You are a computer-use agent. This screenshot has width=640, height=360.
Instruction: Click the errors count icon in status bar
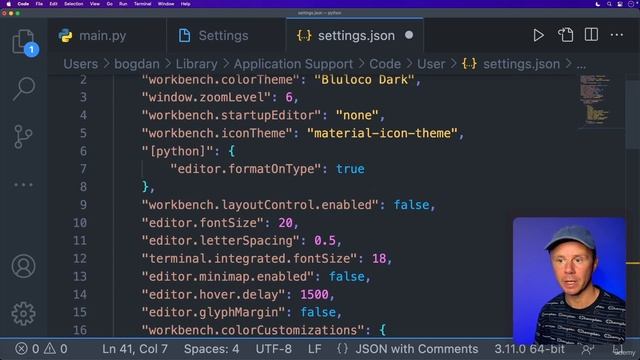click(21, 349)
